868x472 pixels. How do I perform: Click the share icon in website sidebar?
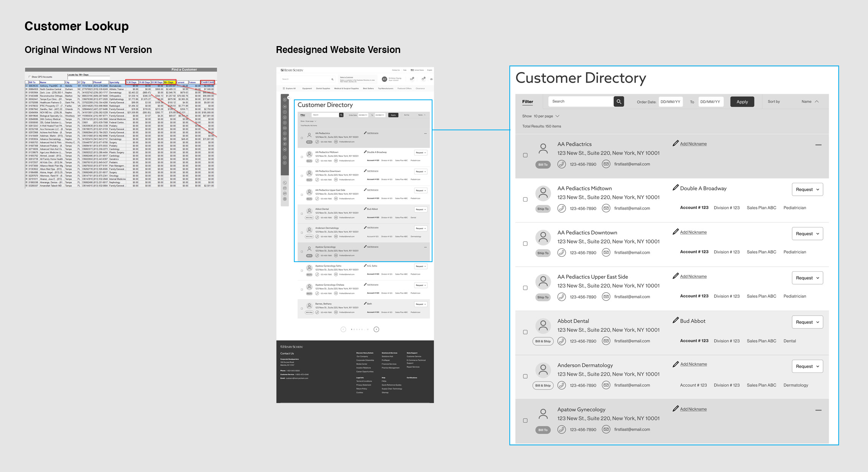[x=285, y=149]
